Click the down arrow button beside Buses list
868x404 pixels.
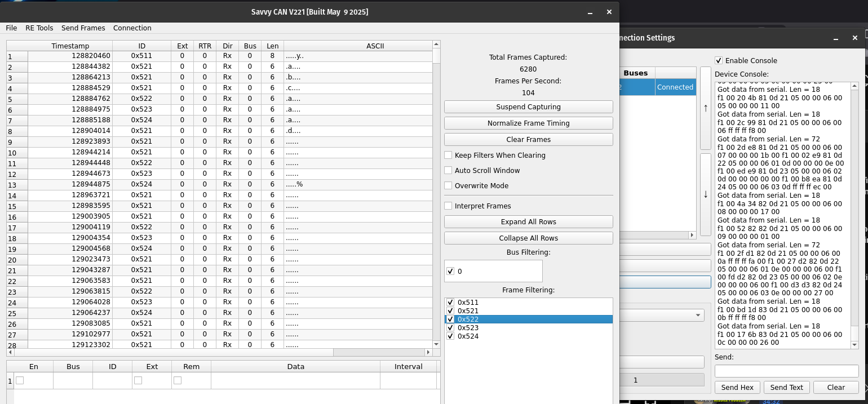click(x=705, y=194)
